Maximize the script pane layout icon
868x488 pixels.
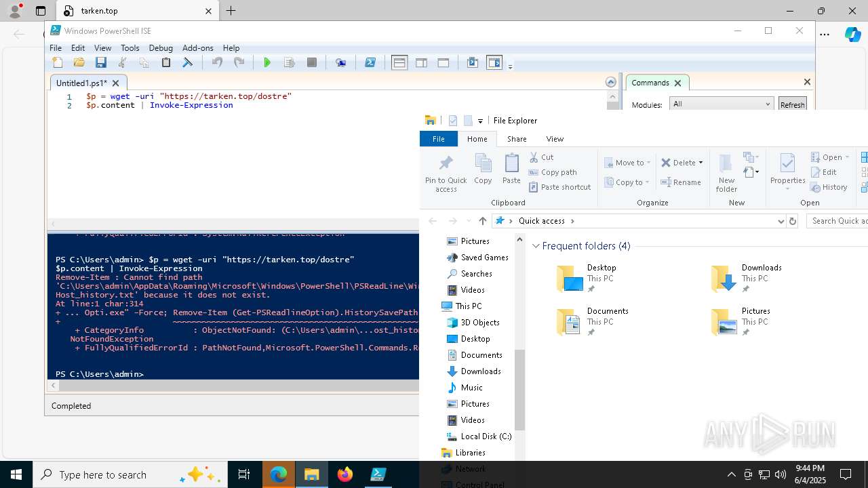point(443,62)
